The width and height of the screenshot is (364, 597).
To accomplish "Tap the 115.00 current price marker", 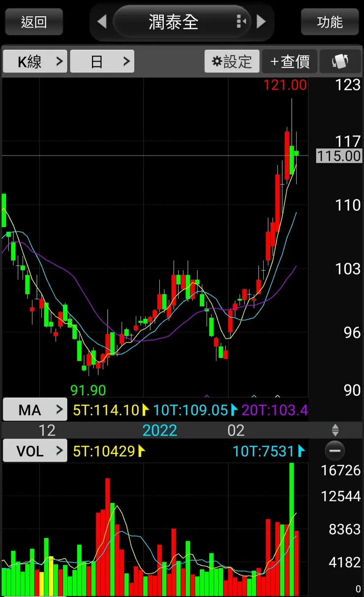I will click(x=339, y=156).
